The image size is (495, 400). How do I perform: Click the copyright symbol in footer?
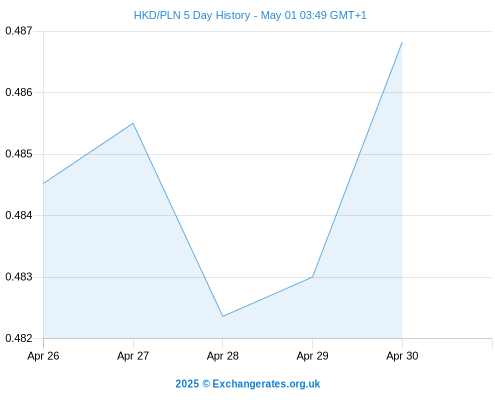(x=206, y=384)
